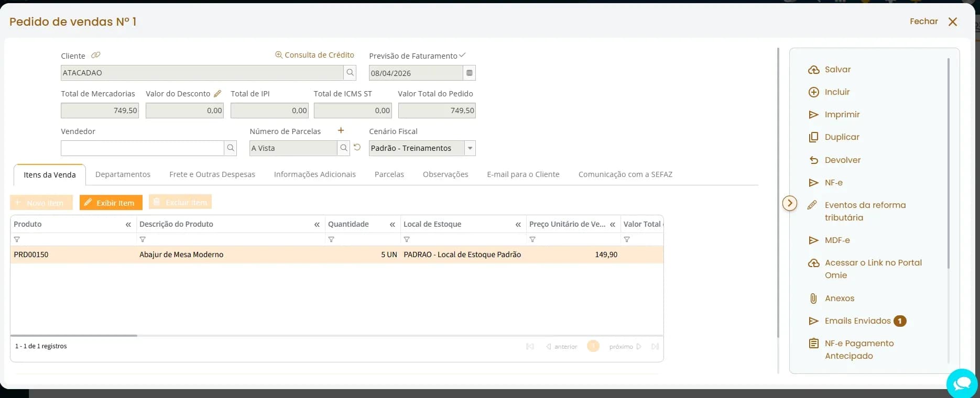
Task: Open Eventos da reforma tributária
Action: click(857, 211)
